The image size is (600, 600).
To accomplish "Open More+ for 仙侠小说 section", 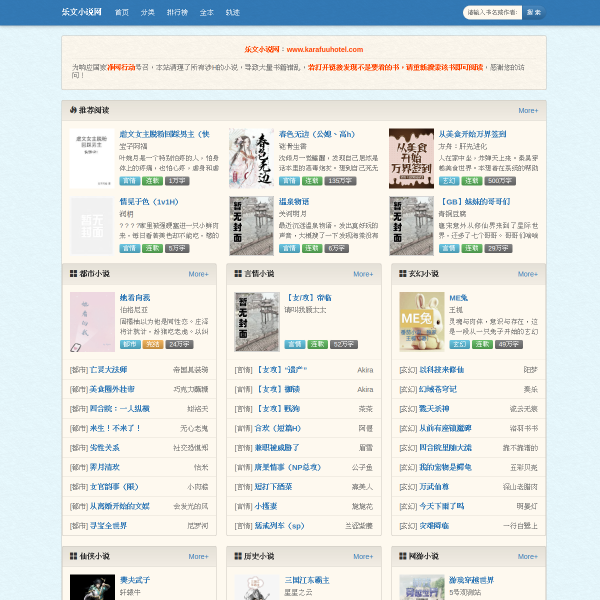I will click(198, 556).
